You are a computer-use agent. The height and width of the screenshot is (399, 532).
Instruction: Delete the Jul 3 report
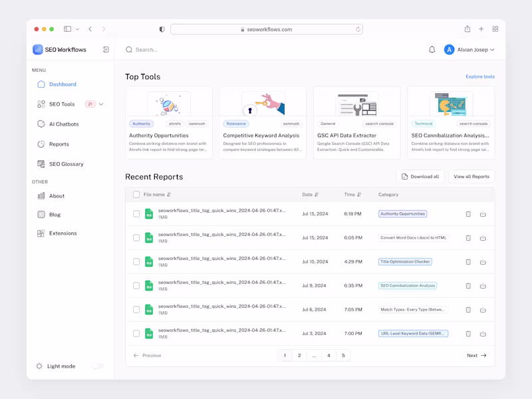click(468, 334)
